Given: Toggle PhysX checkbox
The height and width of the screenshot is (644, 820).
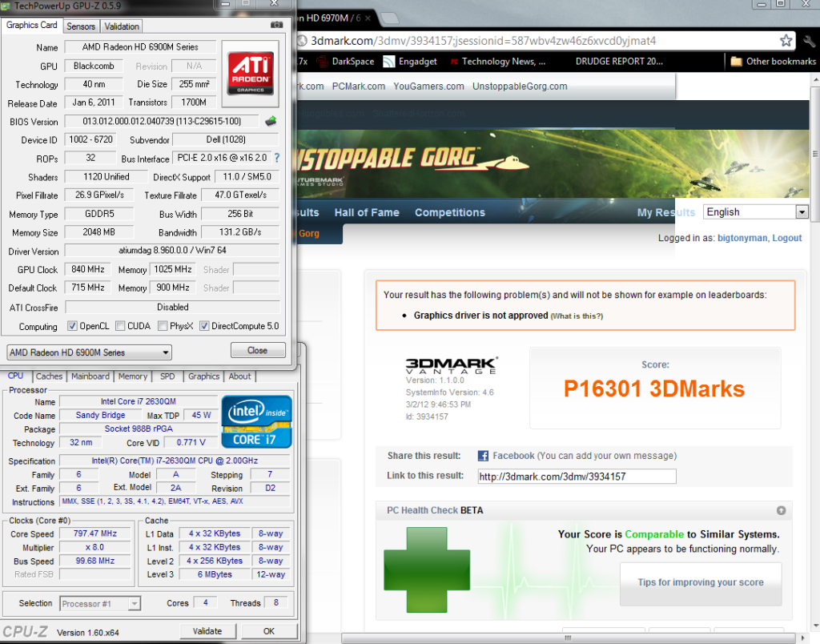Looking at the screenshot, I should 163,326.
